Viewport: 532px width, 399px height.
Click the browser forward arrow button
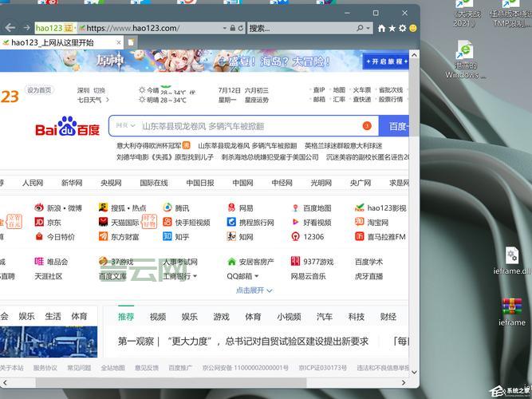(27, 28)
